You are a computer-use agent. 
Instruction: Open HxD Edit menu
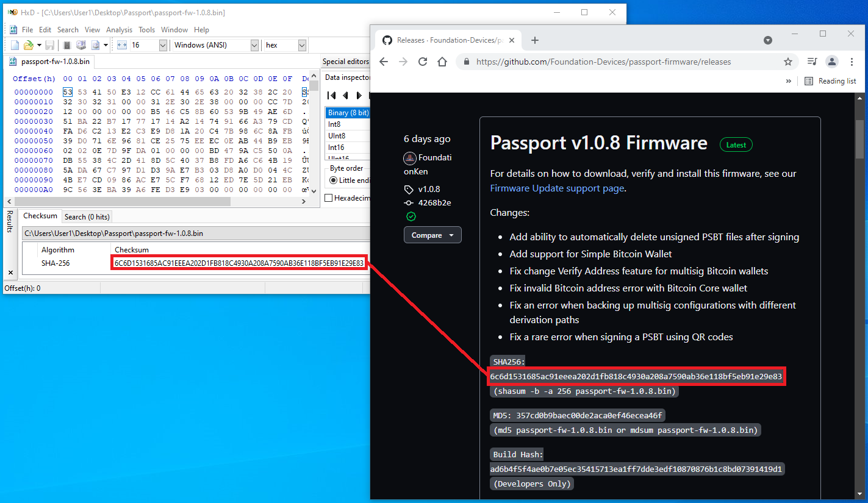[45, 29]
